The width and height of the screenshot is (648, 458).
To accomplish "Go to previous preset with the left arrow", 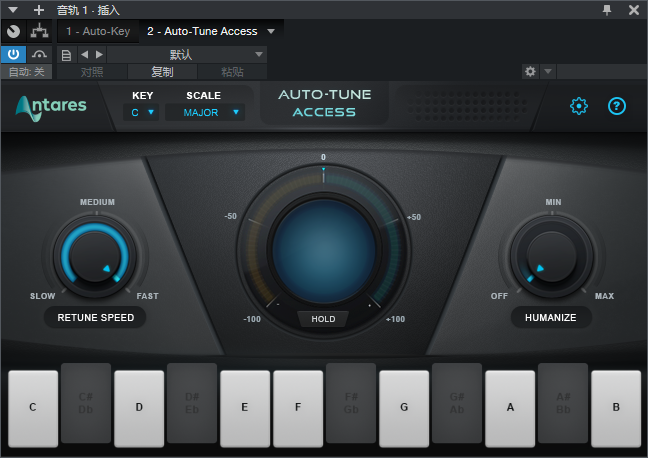I will click(85, 55).
